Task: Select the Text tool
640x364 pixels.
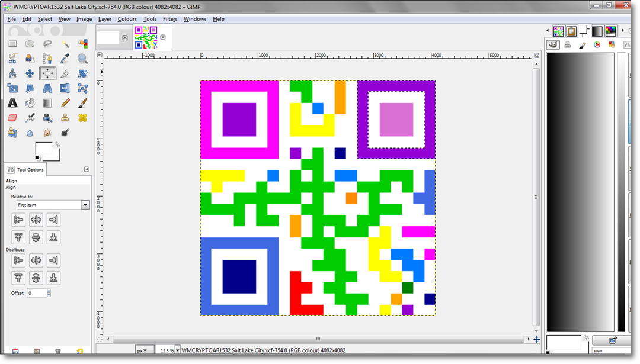Action: pos(12,103)
